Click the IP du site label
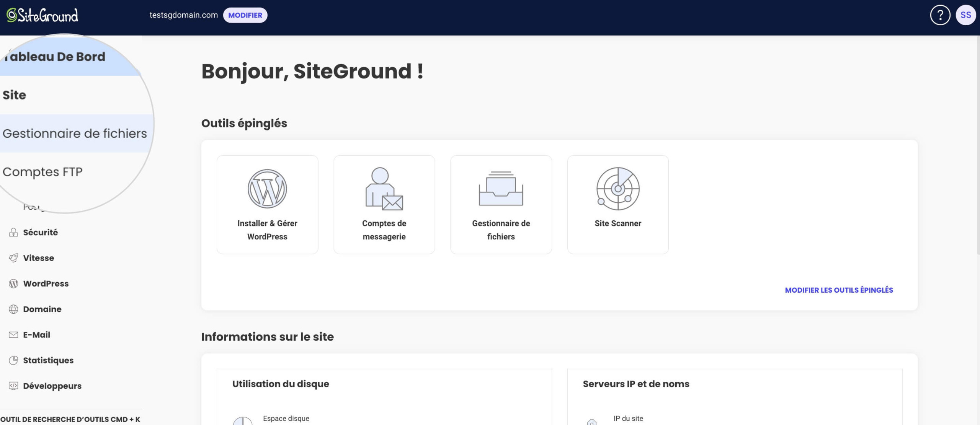Viewport: 980px width, 425px height. click(628, 418)
